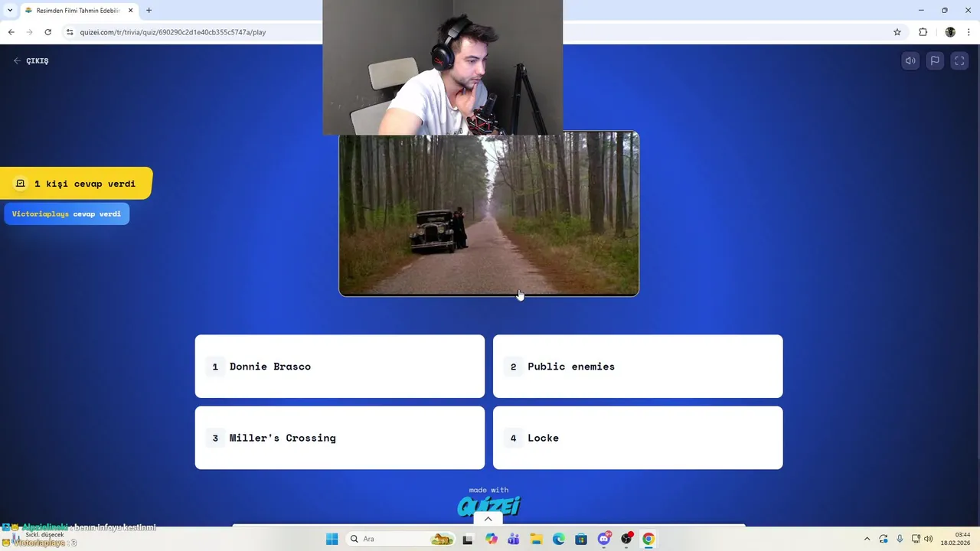Expand the bottom panel chevron
The height and width of the screenshot is (551, 980).
[488, 519]
